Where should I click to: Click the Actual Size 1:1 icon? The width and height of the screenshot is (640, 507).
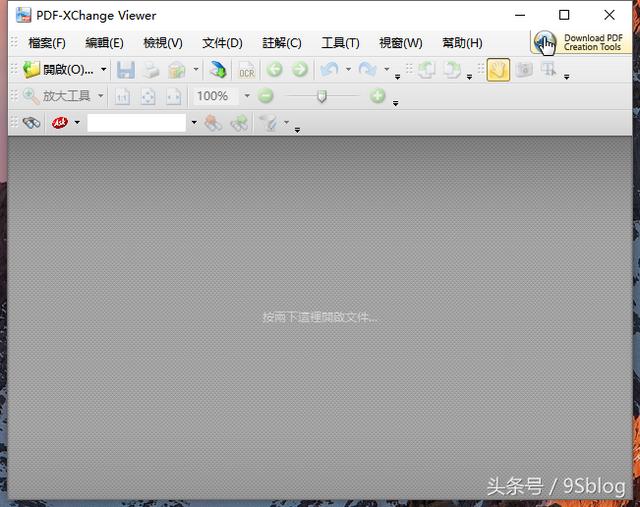click(122, 97)
